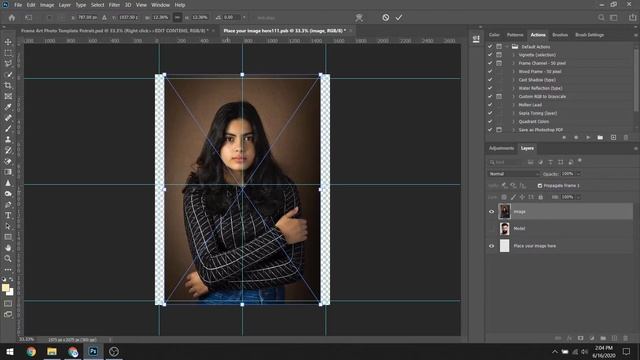
Task: Select the Path Selection tool
Action: 8,226
